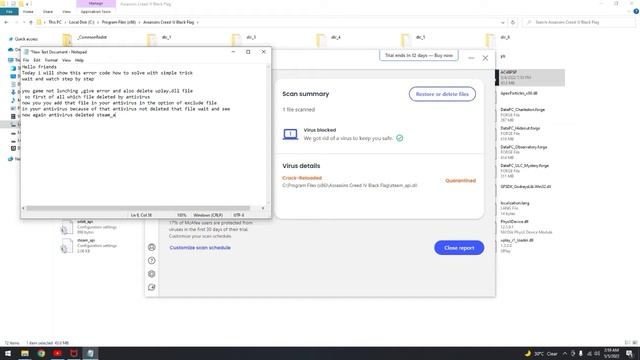
Task: Click Program Files (x86) breadcrumb
Action: pos(119,22)
